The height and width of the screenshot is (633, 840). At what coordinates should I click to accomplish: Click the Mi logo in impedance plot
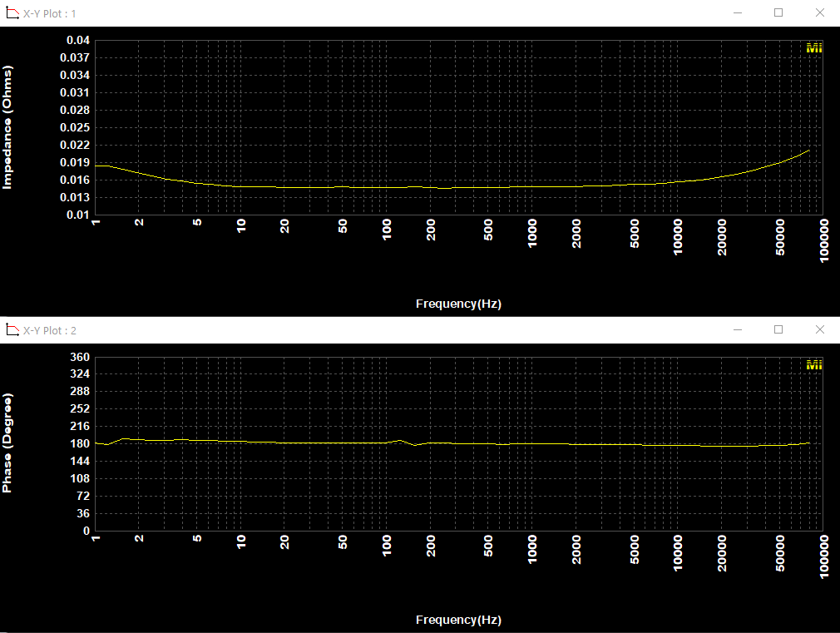(x=814, y=48)
